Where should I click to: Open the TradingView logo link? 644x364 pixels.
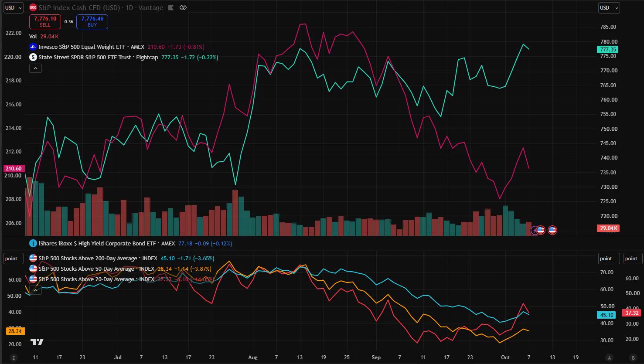pos(37,342)
